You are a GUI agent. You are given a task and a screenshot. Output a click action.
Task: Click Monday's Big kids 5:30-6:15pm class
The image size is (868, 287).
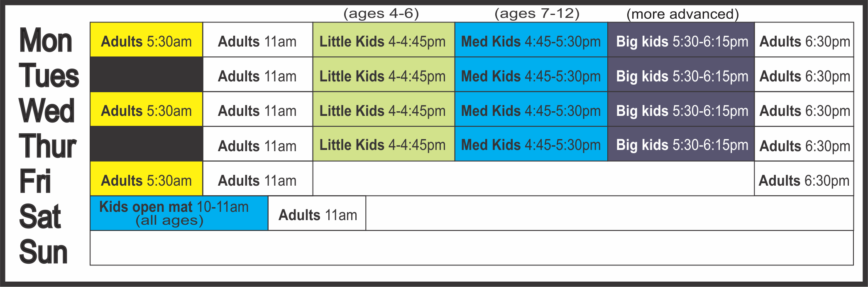681,40
